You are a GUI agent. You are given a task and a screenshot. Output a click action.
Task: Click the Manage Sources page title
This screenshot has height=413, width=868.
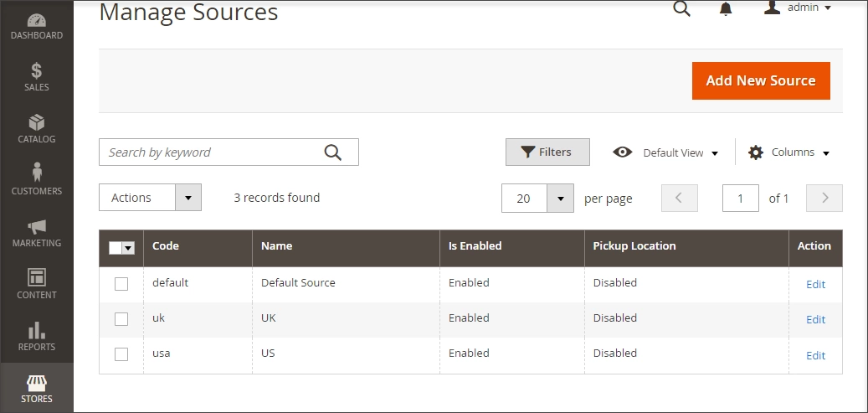(189, 13)
